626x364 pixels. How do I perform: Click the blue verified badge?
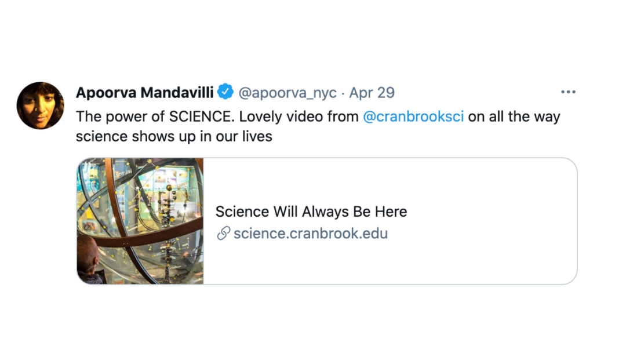tap(225, 92)
